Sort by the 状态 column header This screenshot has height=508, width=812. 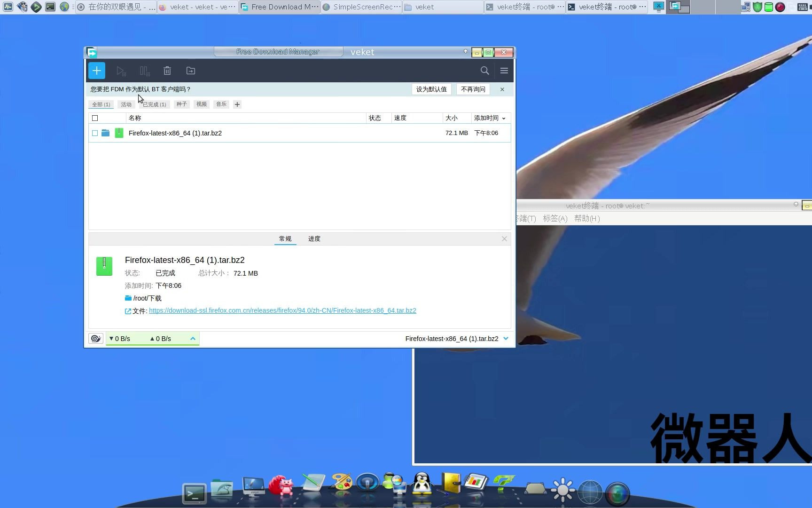point(379,118)
